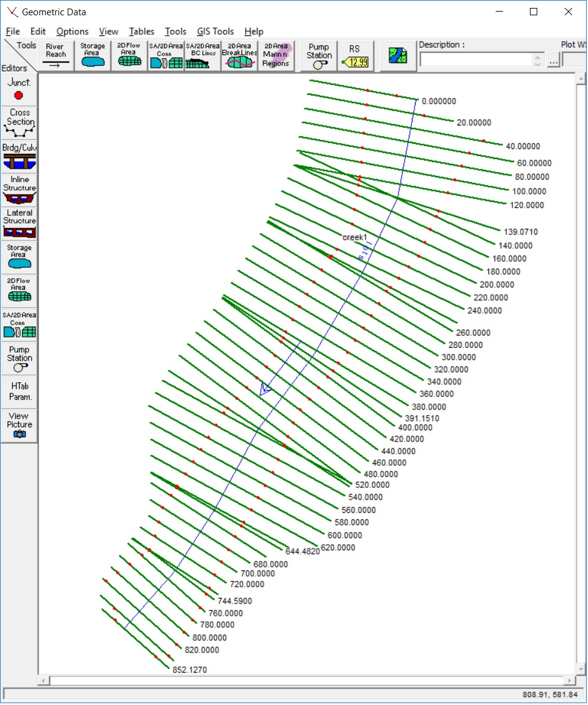Viewport: 588px width, 705px height.
Task: Open the background map layers button
Action: coord(398,56)
